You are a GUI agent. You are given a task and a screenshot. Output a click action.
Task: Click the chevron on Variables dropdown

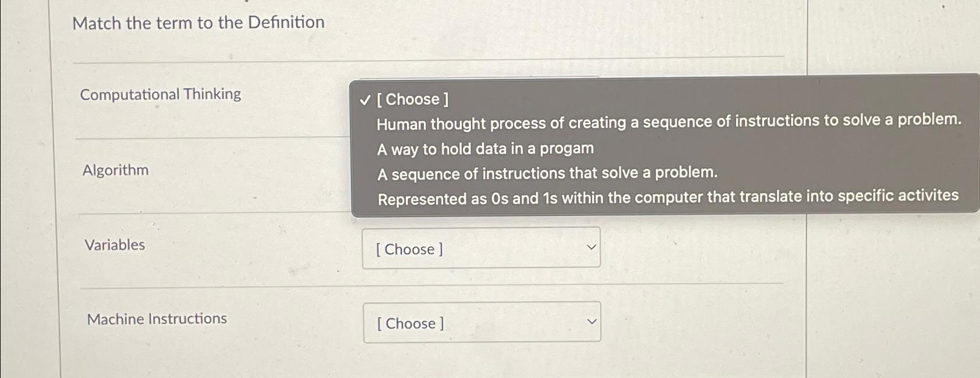coord(590,247)
